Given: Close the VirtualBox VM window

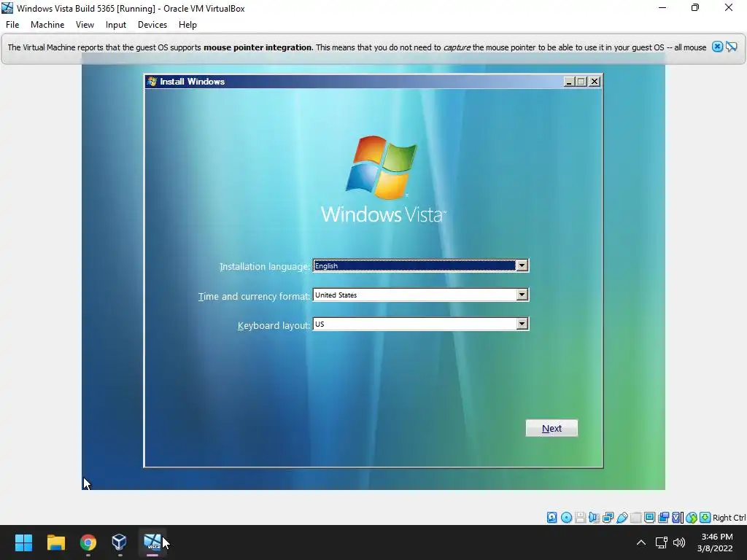Looking at the screenshot, I should (x=729, y=8).
